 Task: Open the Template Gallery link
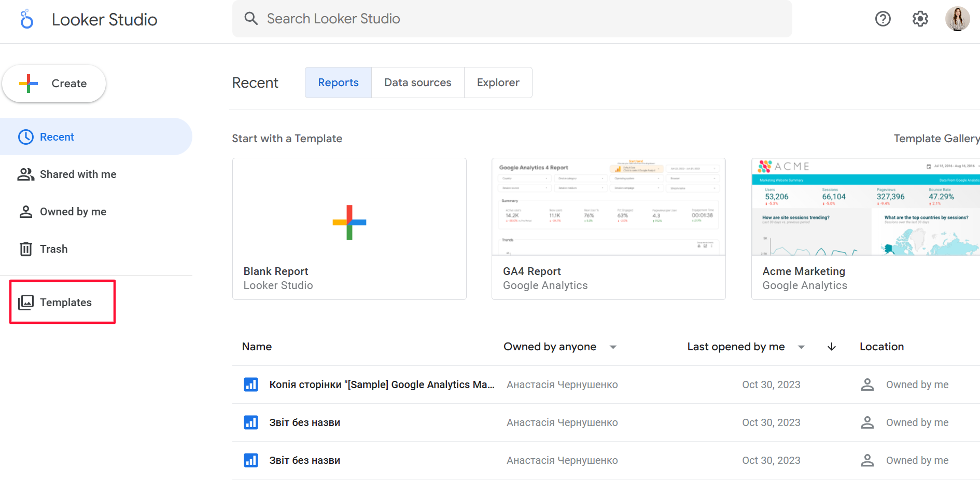936,138
